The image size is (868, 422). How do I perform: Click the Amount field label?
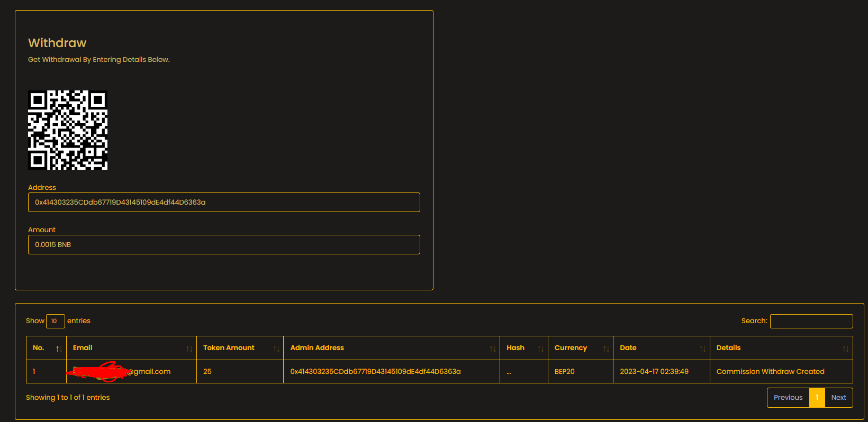tap(42, 230)
